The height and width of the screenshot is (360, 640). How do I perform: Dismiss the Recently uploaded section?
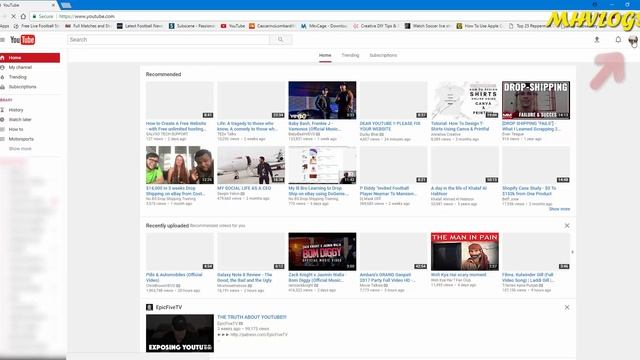(x=567, y=226)
